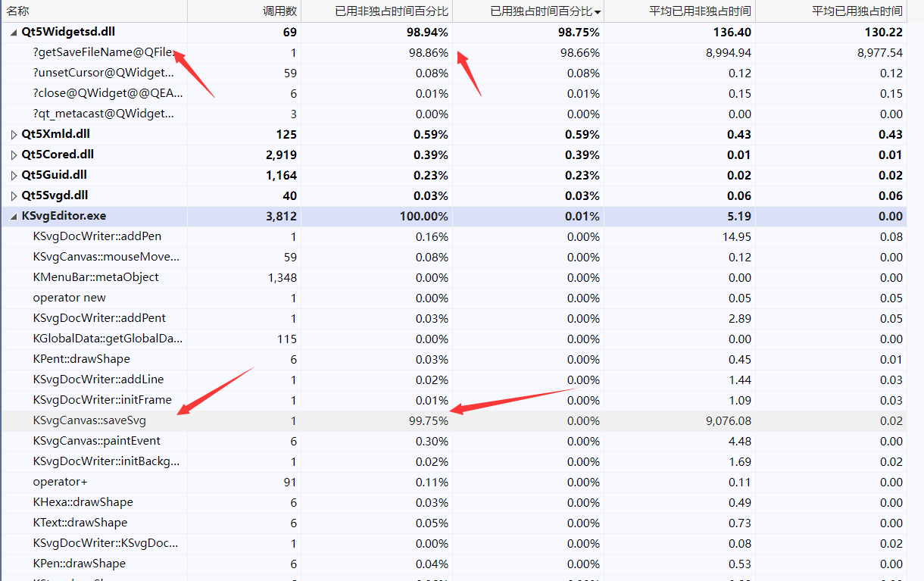This screenshot has height=581, width=924.
Task: Click the 4.48 value in paintEvent row
Action: point(740,441)
